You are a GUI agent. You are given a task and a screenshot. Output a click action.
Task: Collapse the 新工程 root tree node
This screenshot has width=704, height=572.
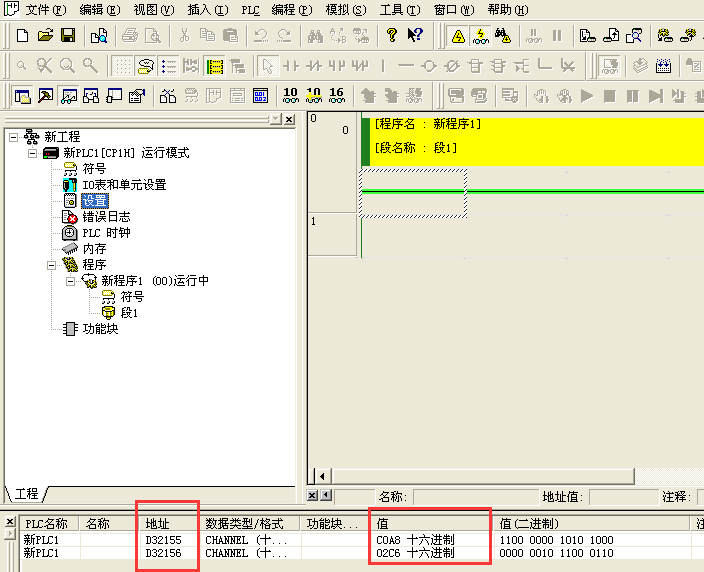click(14, 137)
